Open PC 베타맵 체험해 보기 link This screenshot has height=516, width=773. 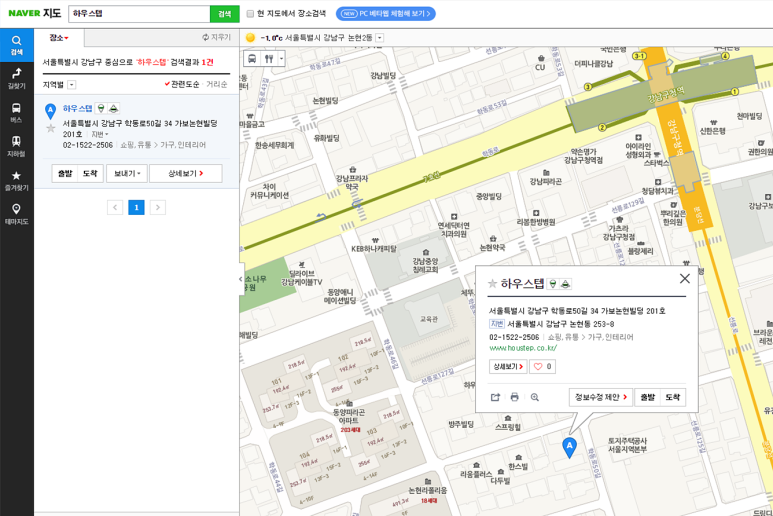click(386, 14)
